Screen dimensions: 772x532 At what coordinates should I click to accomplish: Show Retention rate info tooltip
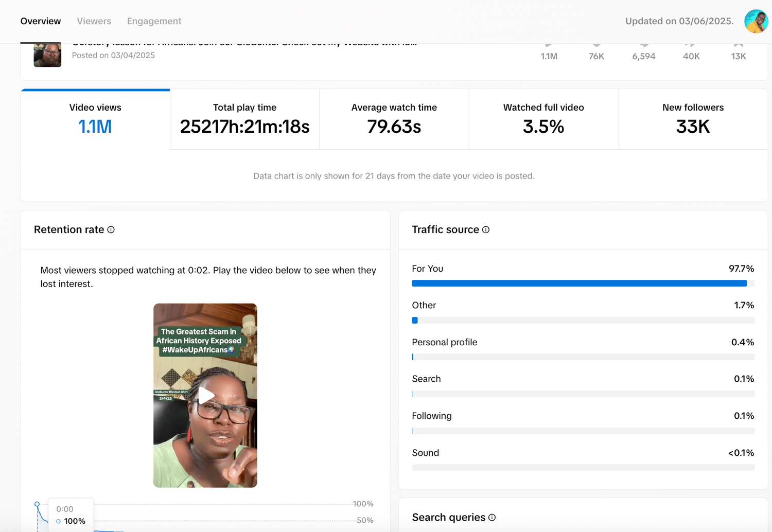pyautogui.click(x=111, y=229)
